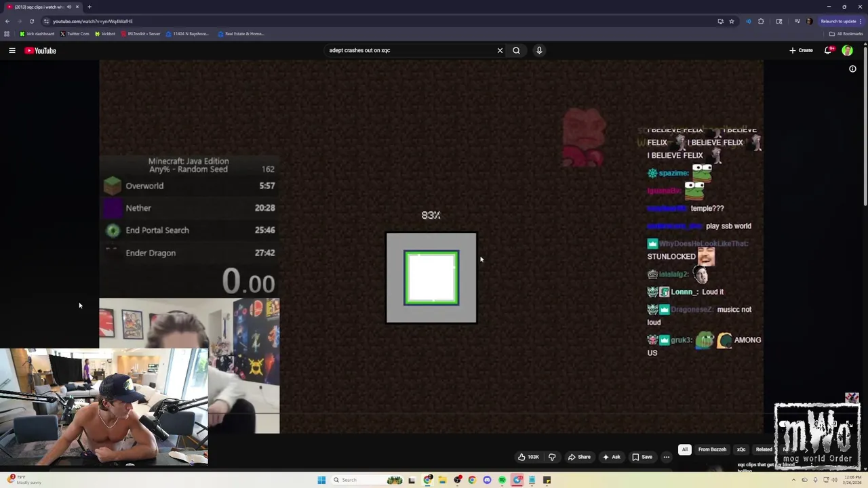Open kickbot bookmark
Image resolution: width=868 pixels, height=488 pixels.
[105, 34]
